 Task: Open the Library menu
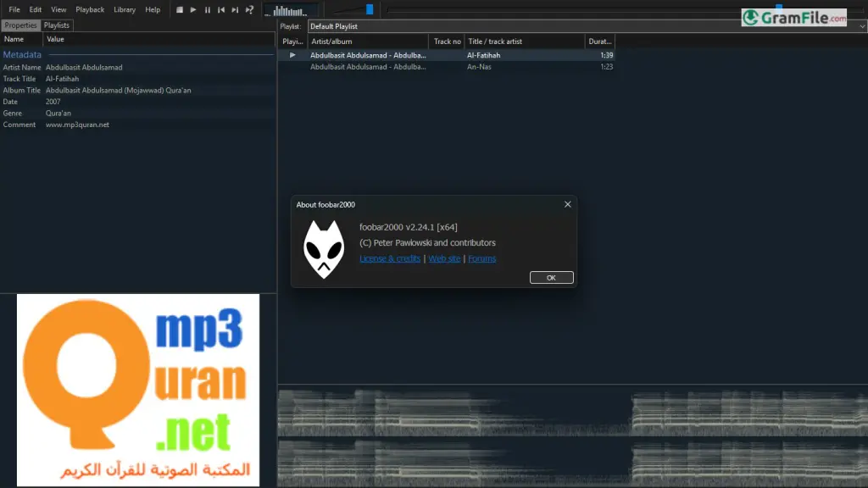coord(125,9)
